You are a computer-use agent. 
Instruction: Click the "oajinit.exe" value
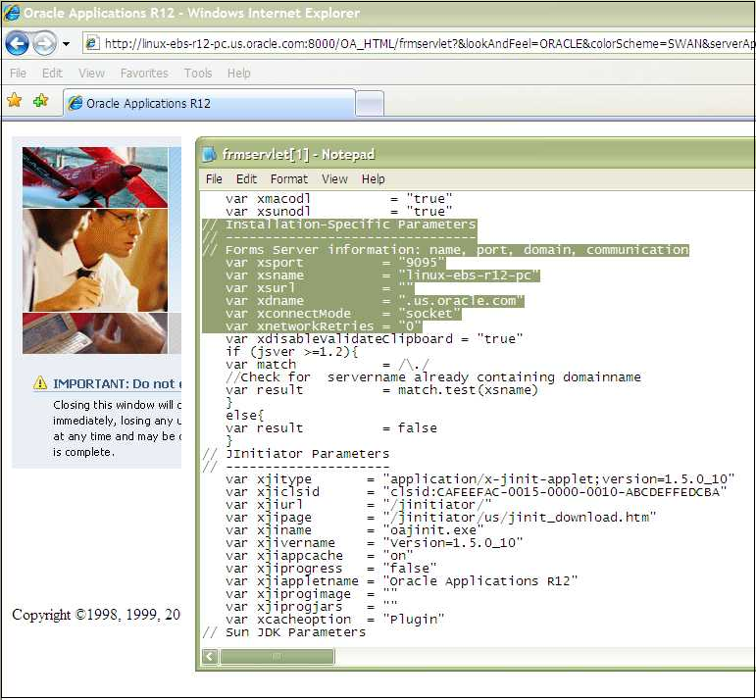coord(433,530)
